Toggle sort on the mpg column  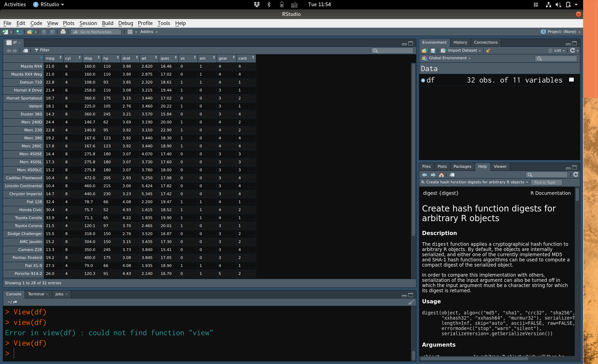[53, 58]
